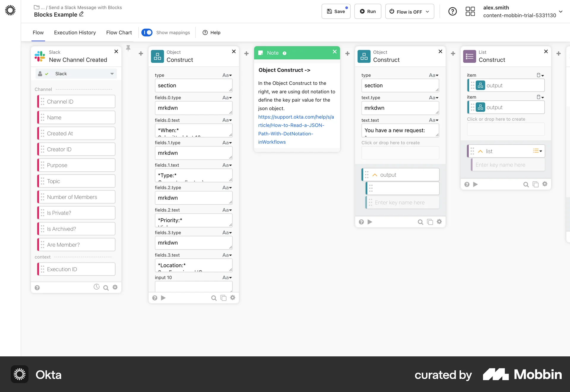Click the plus icon right of the Note card
Image resolution: width=570 pixels, height=392 pixels.
[347, 53]
